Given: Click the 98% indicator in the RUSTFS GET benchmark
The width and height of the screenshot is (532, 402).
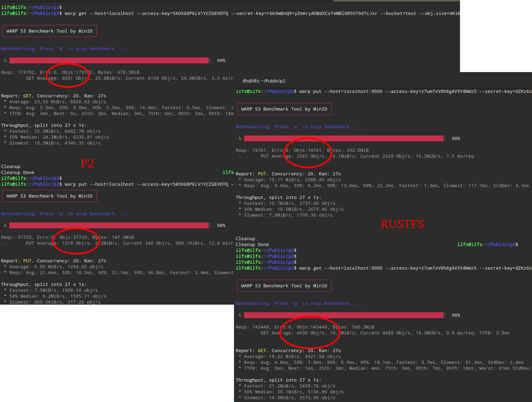Looking at the screenshot, I should tap(456, 315).
